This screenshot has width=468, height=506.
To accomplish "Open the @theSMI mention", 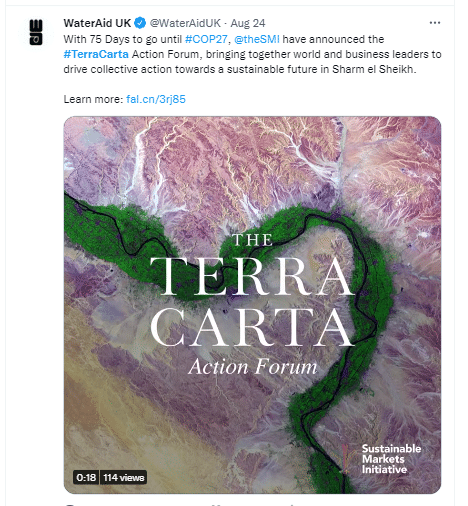I will click(257, 39).
